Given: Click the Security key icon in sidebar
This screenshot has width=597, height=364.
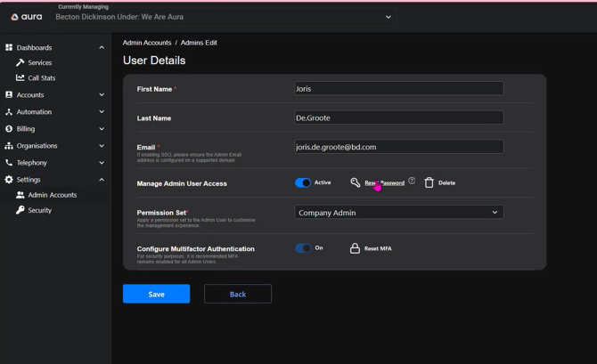Looking at the screenshot, I should pyautogui.click(x=20, y=210).
